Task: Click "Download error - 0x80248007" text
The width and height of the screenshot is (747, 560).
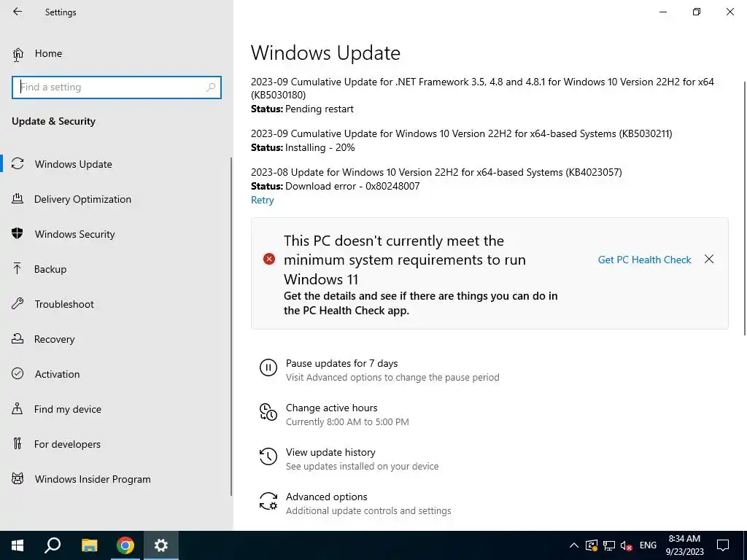Action: click(352, 186)
